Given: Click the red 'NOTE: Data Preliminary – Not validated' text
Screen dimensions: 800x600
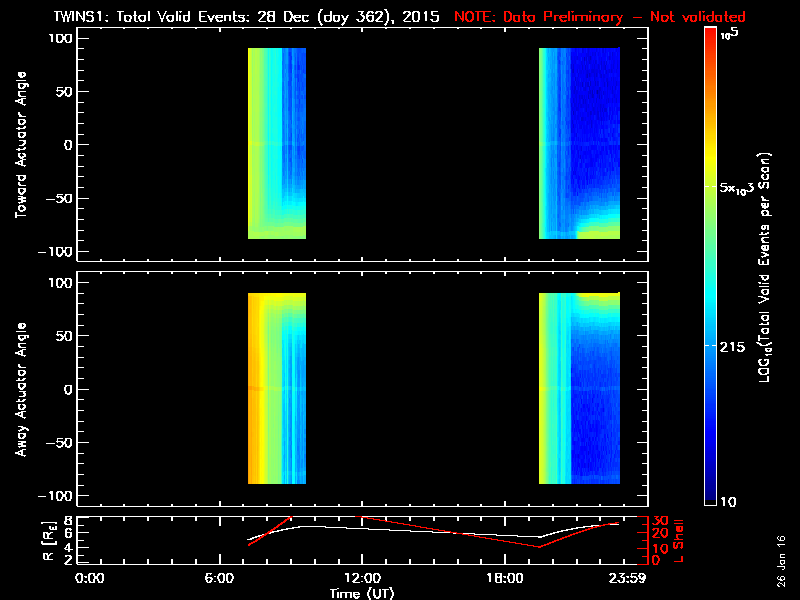Looking at the screenshot, I should pos(599,17).
